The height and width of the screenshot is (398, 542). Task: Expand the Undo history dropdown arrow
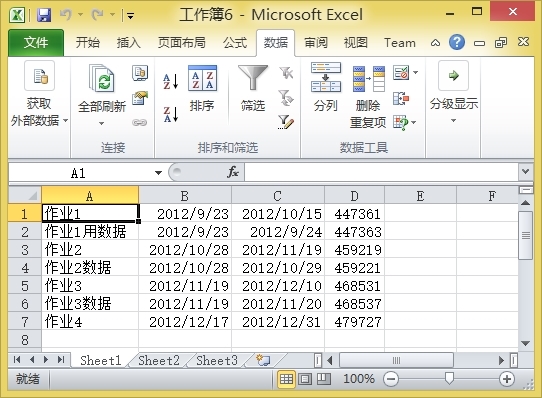pos(81,15)
